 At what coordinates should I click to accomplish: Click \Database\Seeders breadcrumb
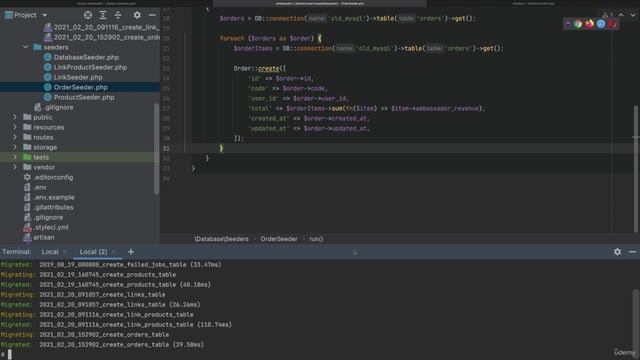[x=222, y=239]
